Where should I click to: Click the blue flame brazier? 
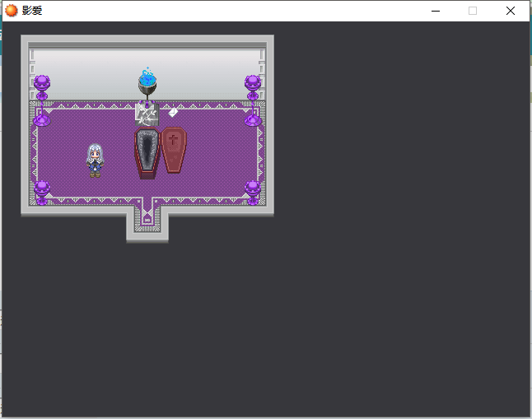[147, 82]
